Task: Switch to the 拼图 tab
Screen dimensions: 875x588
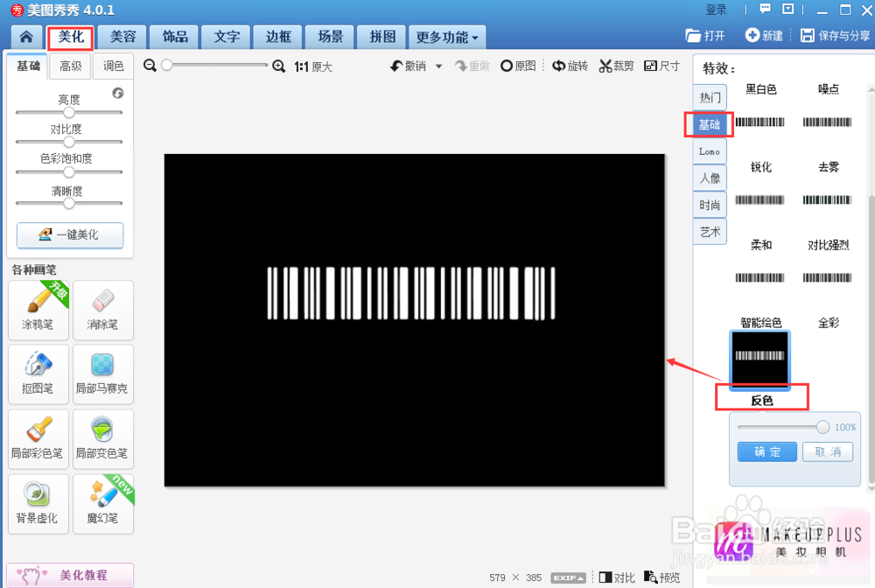Action: 381,38
